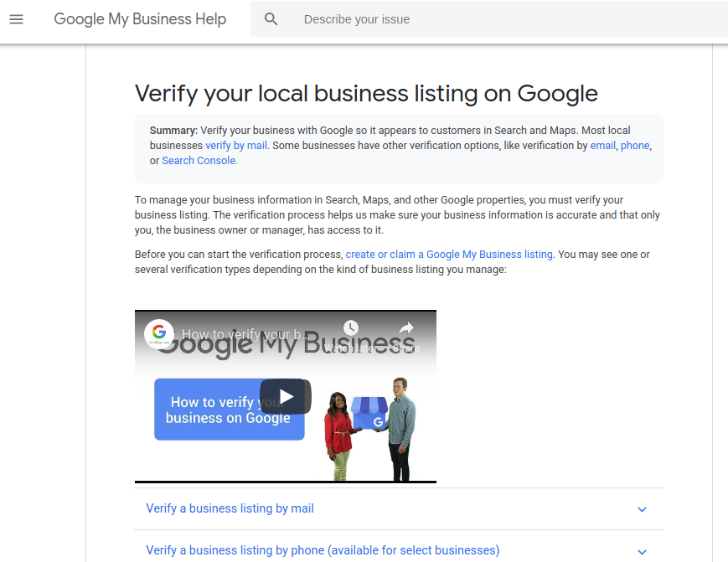Viewport: 728px width, 562px height.
Task: Follow the 'email' verification link
Action: coord(602,145)
